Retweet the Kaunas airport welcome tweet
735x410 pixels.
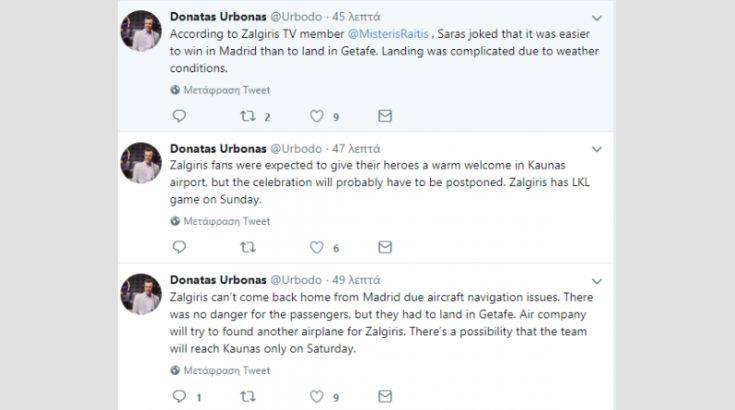[x=246, y=247]
